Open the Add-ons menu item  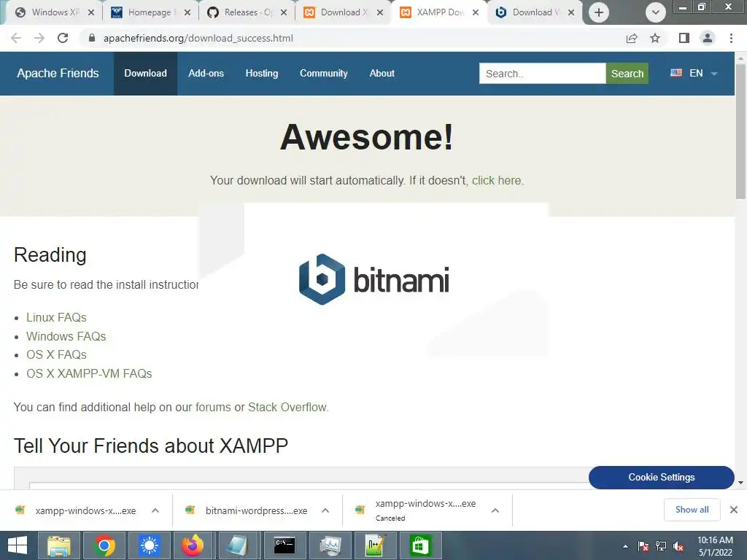coord(206,74)
